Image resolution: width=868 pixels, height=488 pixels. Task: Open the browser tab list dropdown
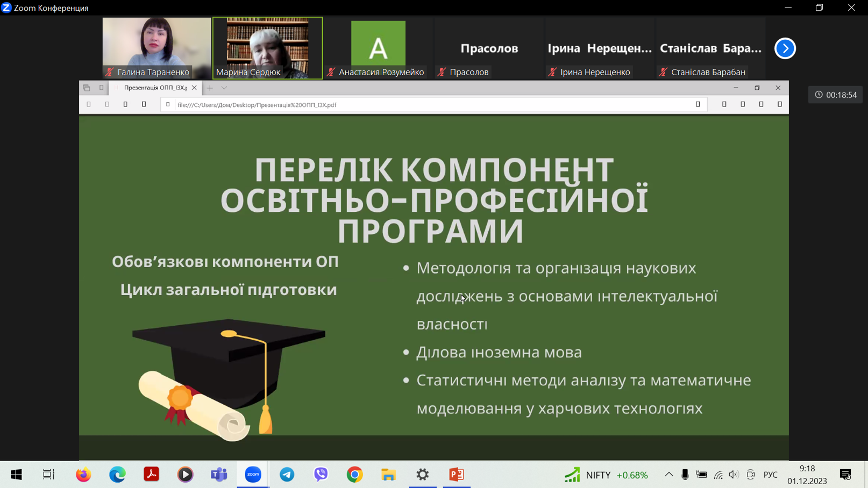[224, 88]
